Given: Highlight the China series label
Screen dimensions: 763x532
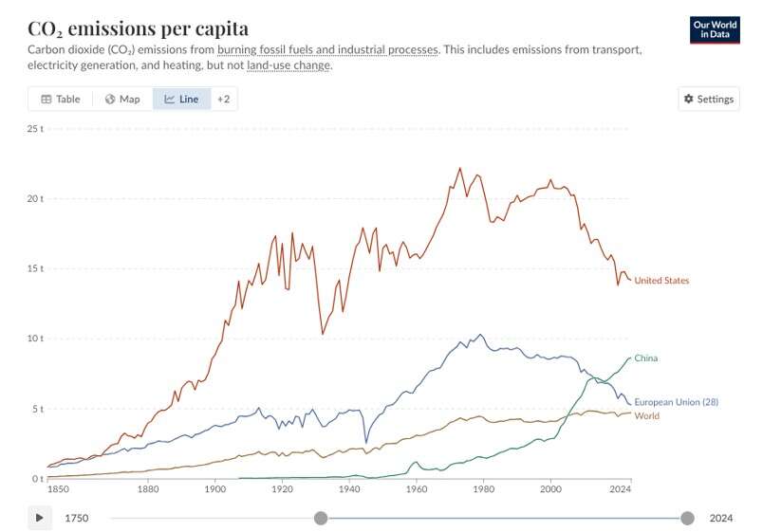Looking at the screenshot, I should 645,358.
